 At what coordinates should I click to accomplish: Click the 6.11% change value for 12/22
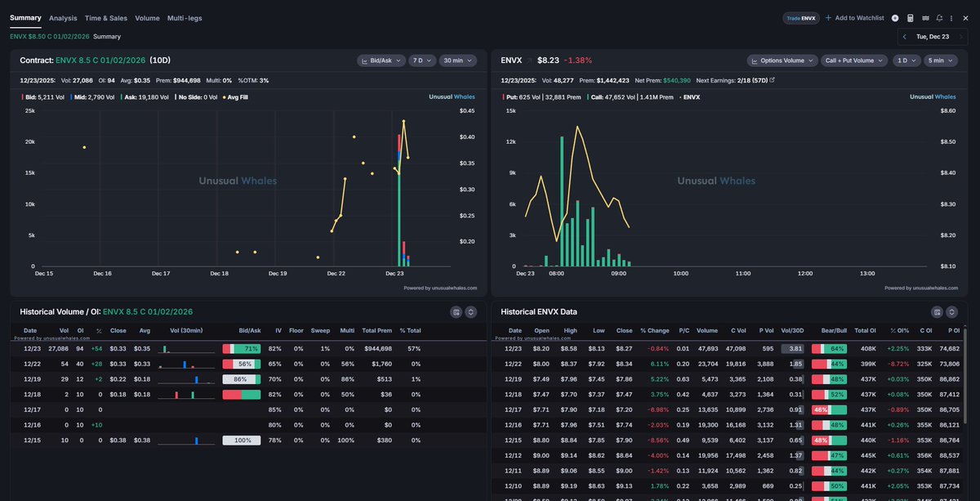point(659,364)
